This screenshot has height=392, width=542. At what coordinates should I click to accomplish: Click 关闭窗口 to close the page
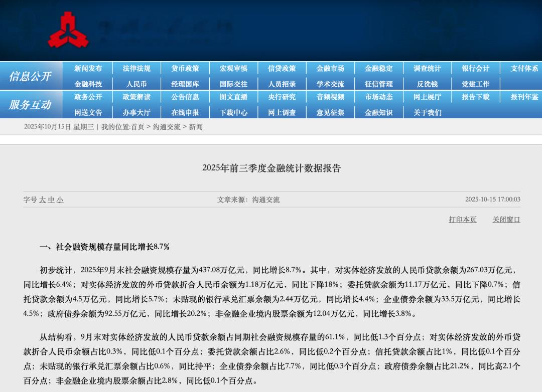coord(506,220)
